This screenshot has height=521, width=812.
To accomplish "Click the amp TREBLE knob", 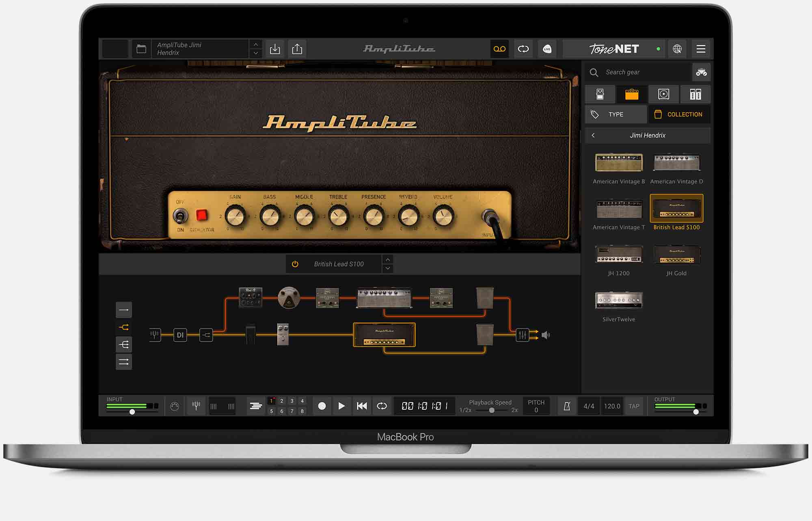I will (x=338, y=216).
